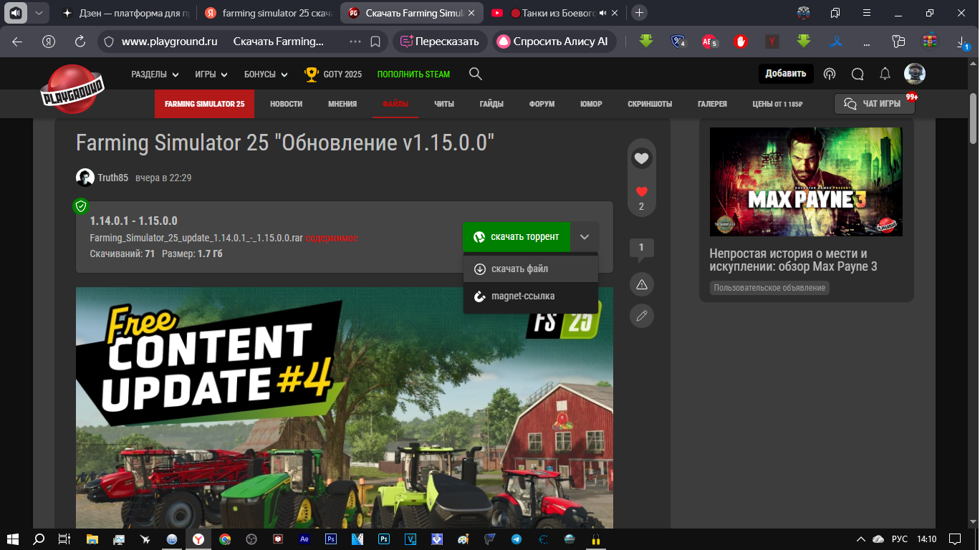Click the Пересказать button
The width and height of the screenshot is (980, 550).
coord(440,42)
